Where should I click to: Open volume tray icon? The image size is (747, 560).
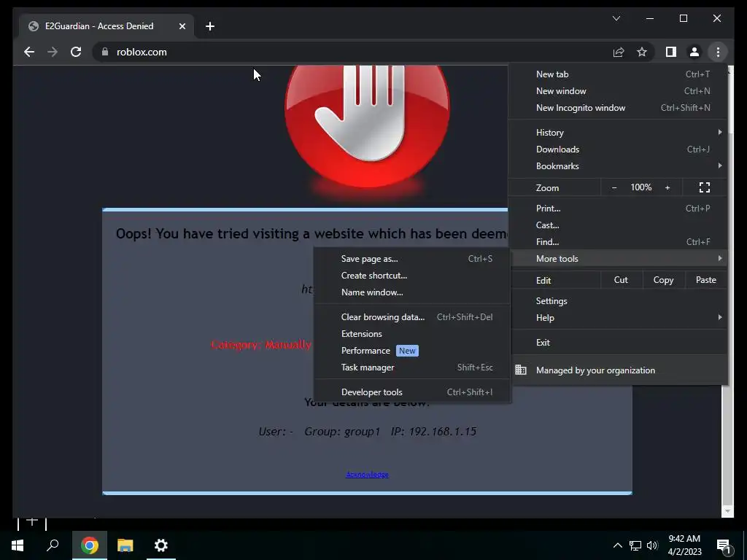652,545
